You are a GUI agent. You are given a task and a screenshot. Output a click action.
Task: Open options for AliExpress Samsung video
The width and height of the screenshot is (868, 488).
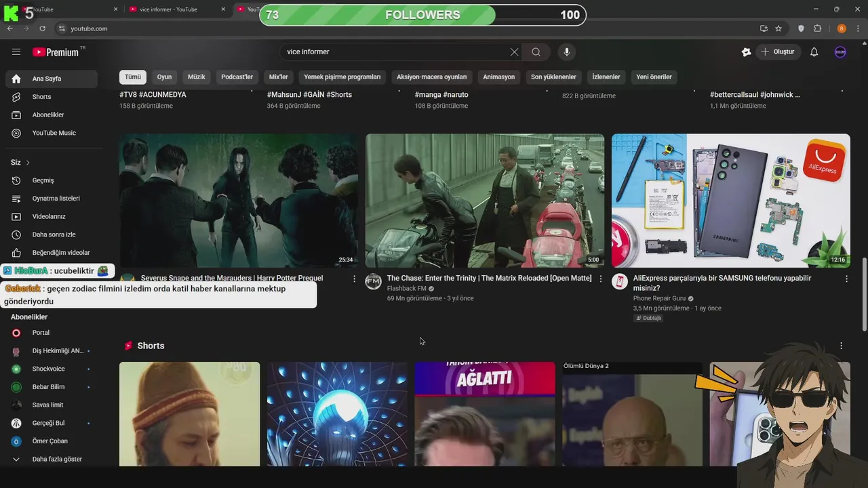(846, 279)
